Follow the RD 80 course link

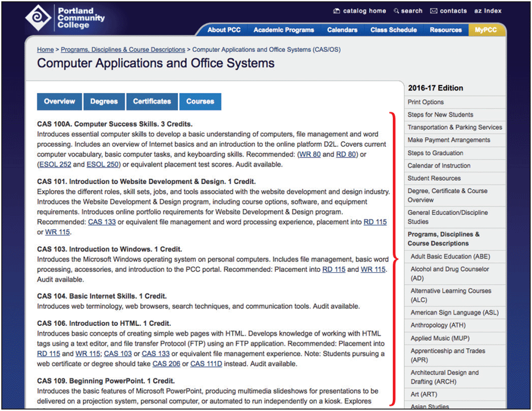[x=346, y=155]
